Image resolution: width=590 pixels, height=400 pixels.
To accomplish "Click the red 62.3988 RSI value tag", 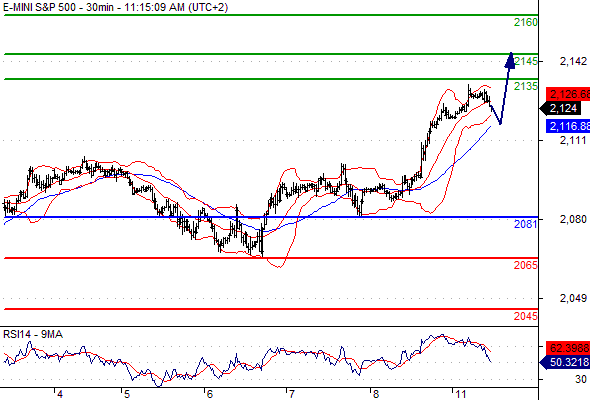I will pyautogui.click(x=568, y=348).
